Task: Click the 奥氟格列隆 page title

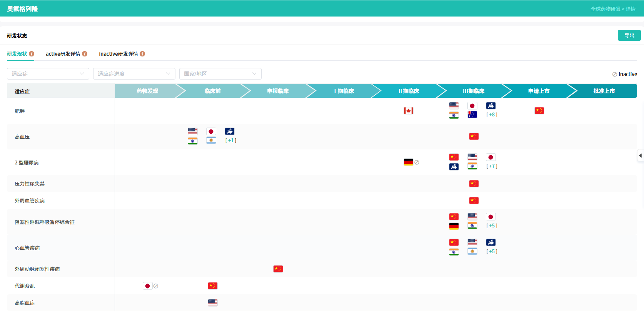Action: pos(22,9)
